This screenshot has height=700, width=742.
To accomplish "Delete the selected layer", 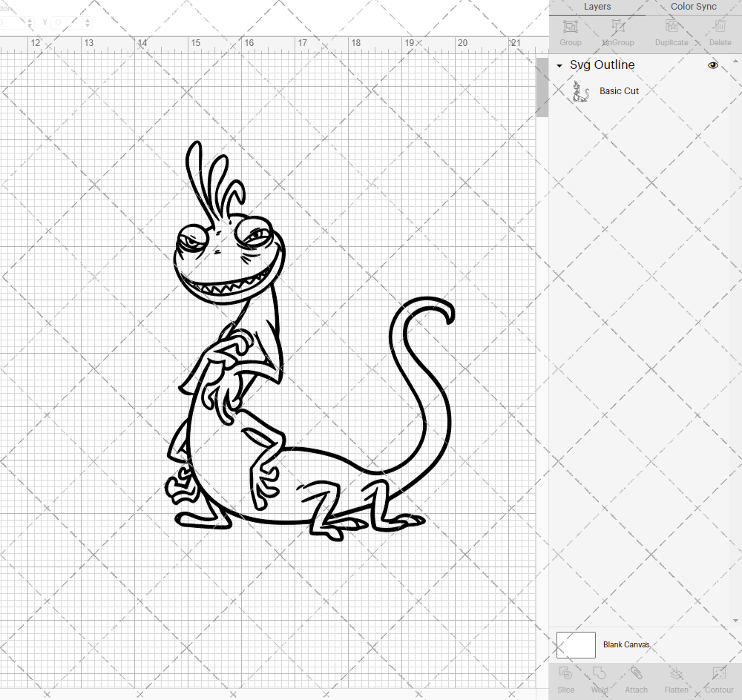I will coord(720,32).
